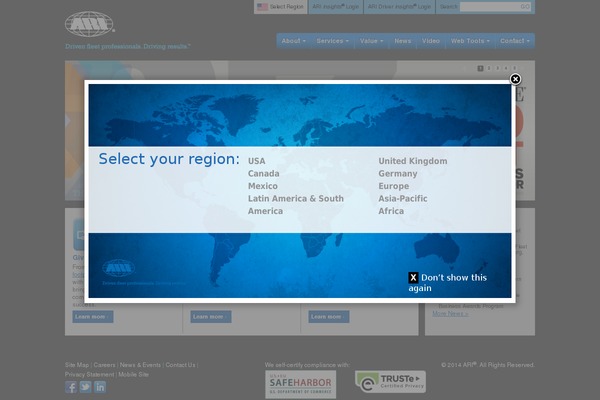Pick the Asia-Pacific region
The width and height of the screenshot is (600, 400).
[x=403, y=199]
